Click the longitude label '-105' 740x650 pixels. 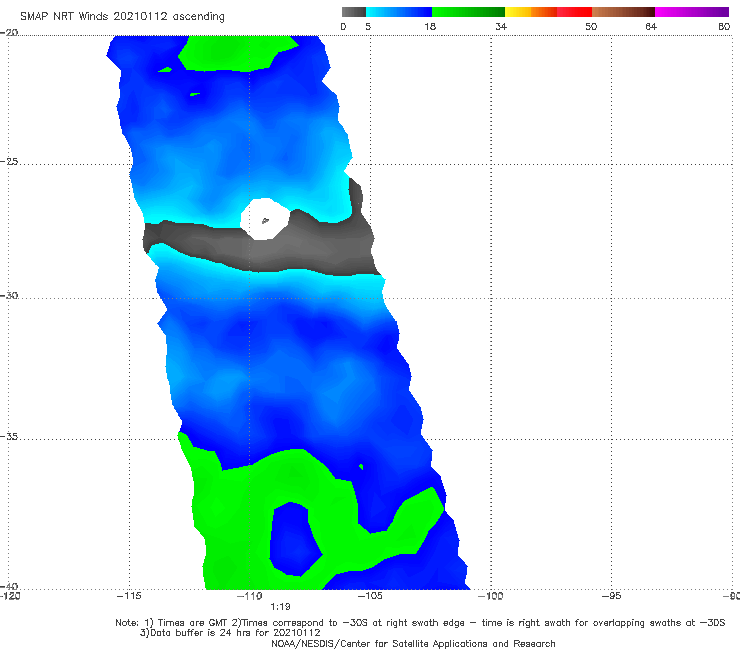tap(370, 596)
